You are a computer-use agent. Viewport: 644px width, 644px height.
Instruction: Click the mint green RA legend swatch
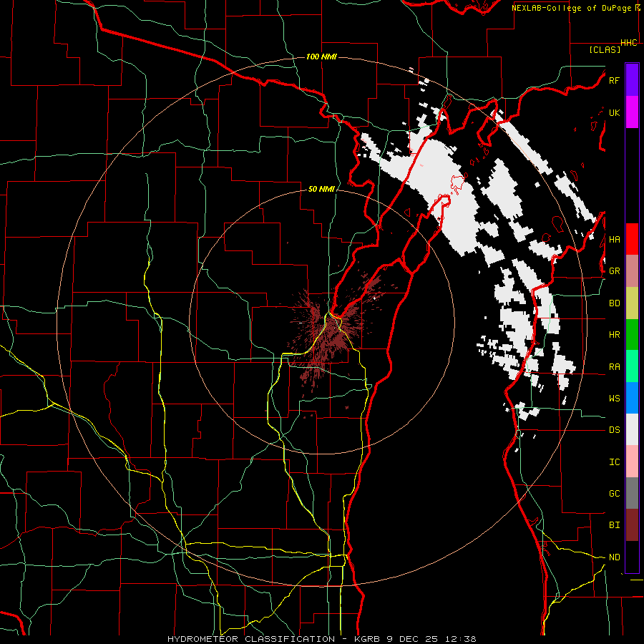[x=632, y=366]
